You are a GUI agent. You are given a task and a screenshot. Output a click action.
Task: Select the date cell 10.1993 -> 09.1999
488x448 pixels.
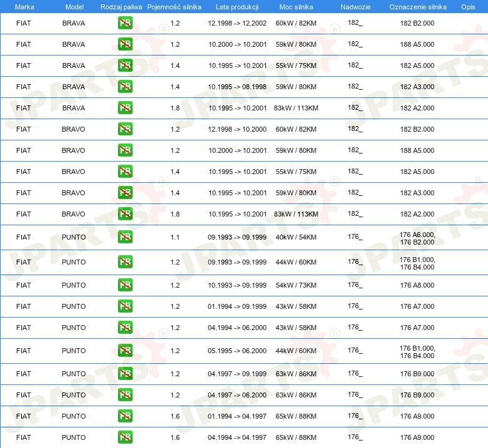(x=237, y=285)
